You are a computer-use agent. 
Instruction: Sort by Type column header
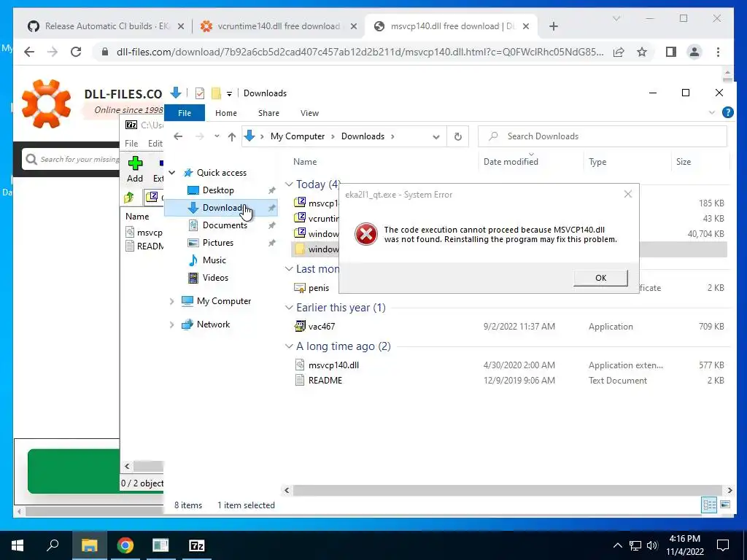tap(597, 161)
